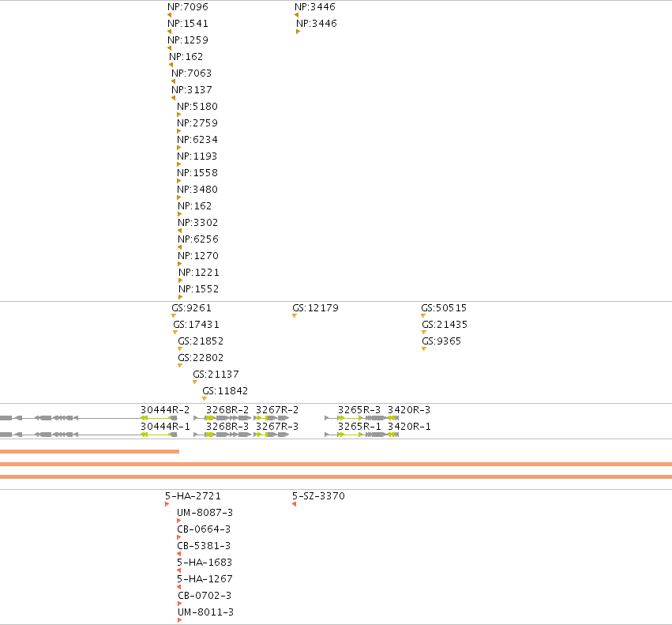
Task: Select the GS:9261 feature label
Action: 191,308
